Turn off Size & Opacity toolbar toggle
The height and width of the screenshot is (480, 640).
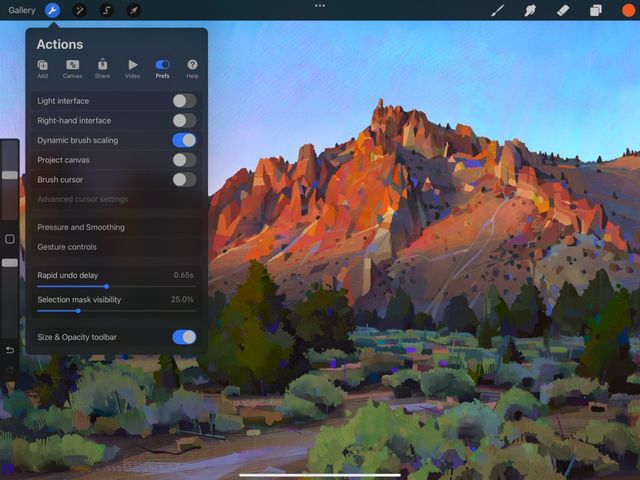pos(184,337)
